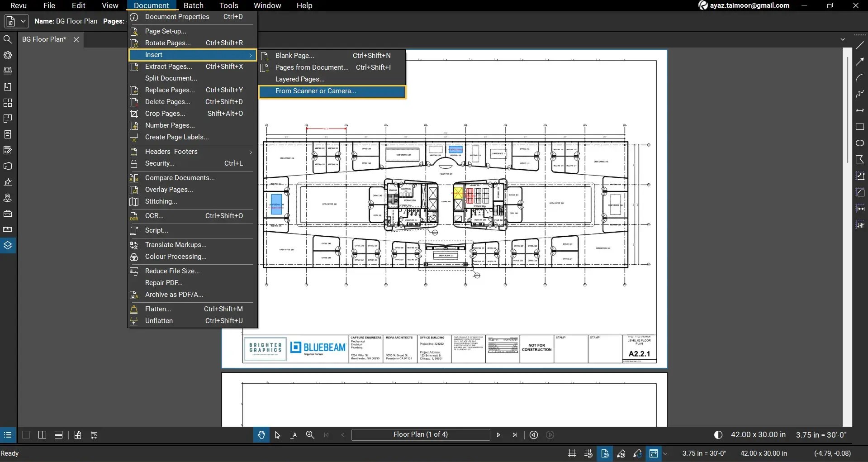The width and height of the screenshot is (868, 462).
Task: Click the Floor Plan page number field
Action: click(x=421, y=434)
